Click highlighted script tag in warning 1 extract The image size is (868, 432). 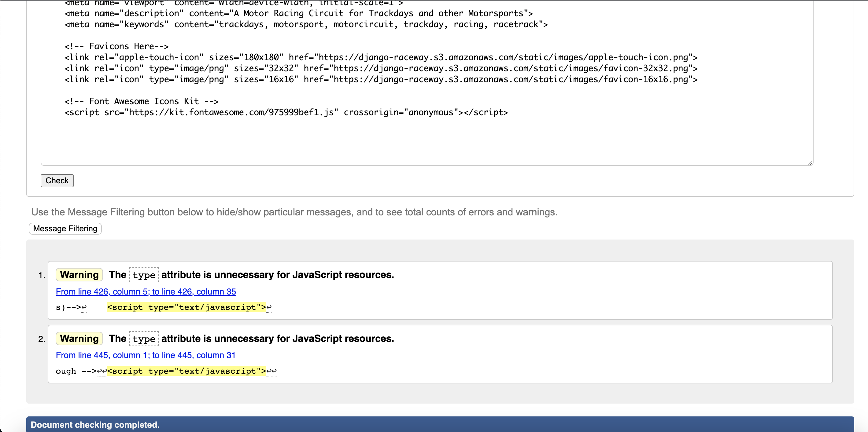[x=187, y=307]
